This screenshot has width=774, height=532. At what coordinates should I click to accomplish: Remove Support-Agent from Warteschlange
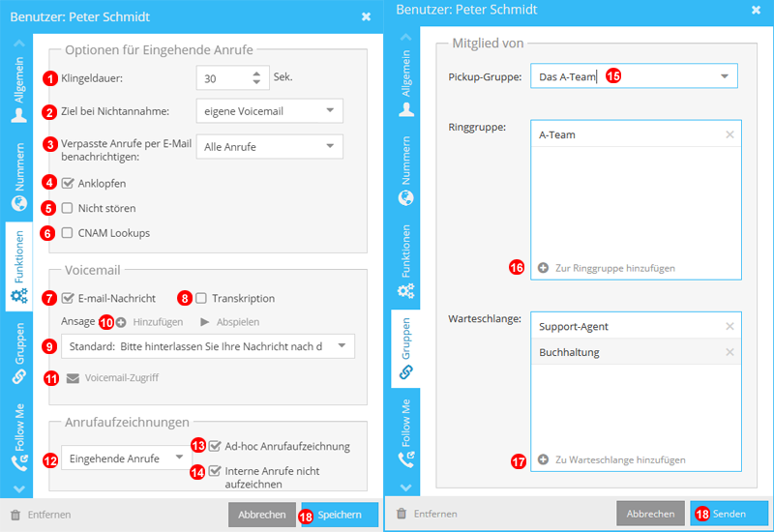tap(729, 326)
